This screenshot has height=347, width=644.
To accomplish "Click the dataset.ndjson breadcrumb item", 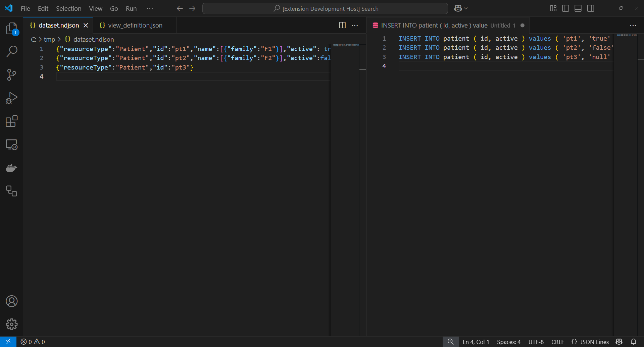I will click(x=90, y=39).
